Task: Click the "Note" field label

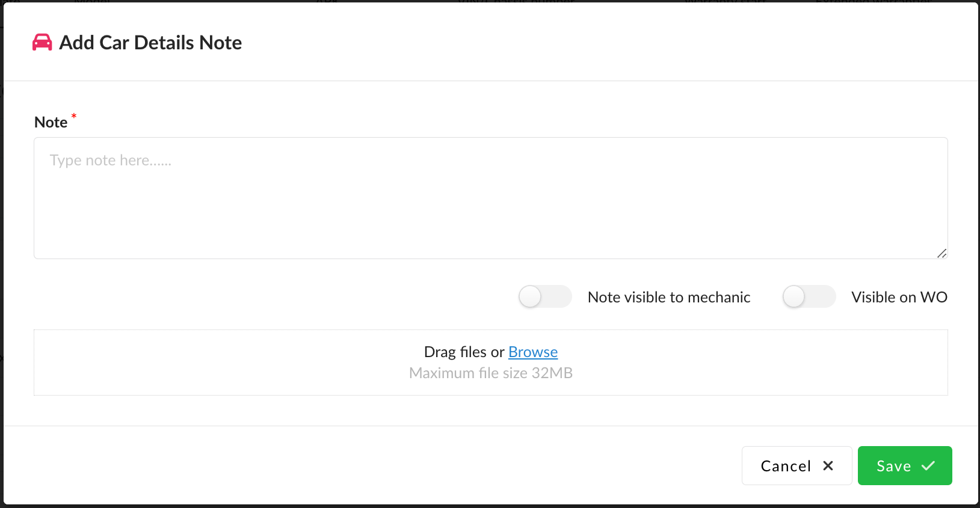Action: 51,123
